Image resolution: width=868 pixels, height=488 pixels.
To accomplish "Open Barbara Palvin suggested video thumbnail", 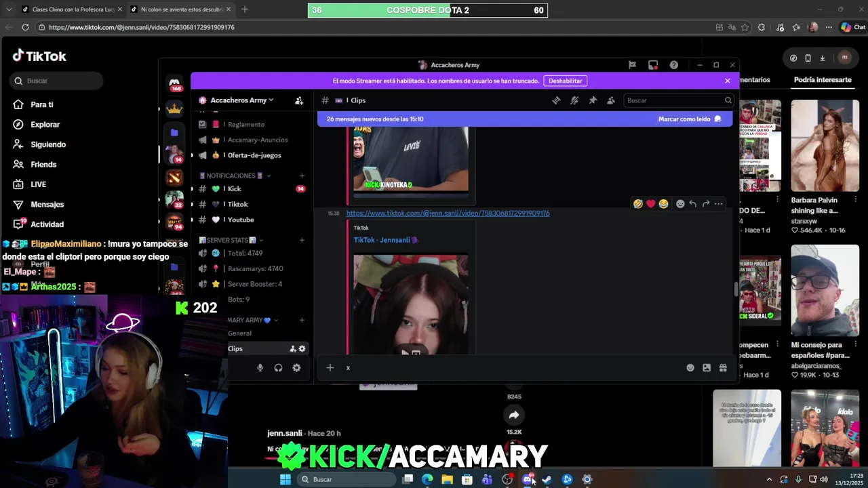I will [x=825, y=146].
